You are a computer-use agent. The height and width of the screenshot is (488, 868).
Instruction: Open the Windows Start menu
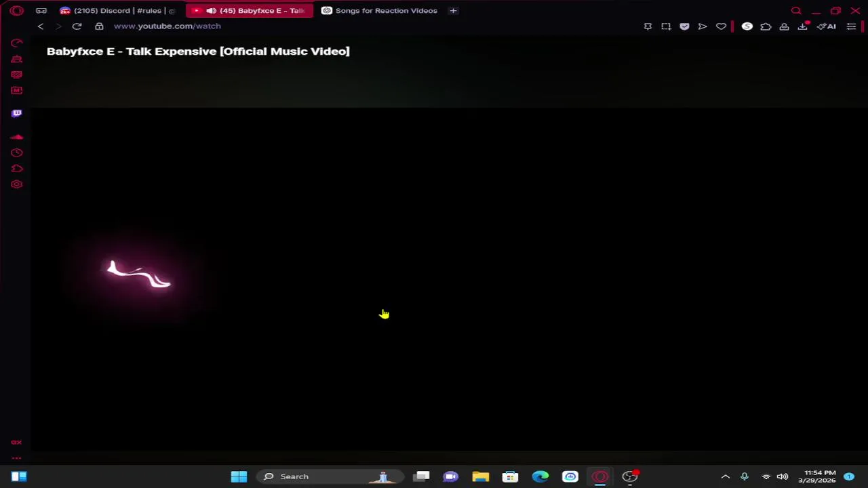click(x=239, y=476)
